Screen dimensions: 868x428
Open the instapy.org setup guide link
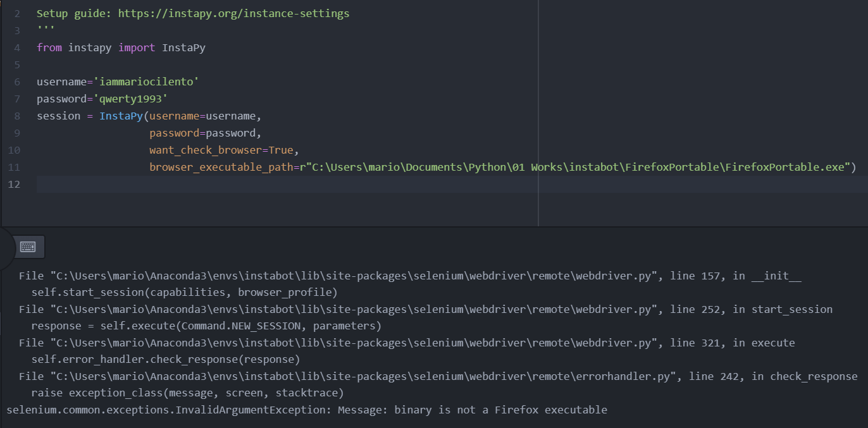pos(232,13)
